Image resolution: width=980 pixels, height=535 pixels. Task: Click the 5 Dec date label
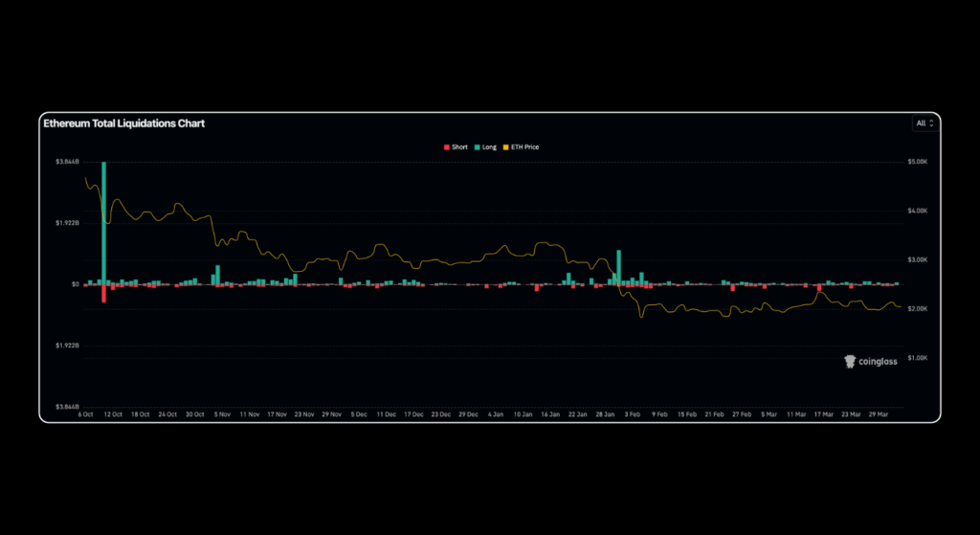click(359, 414)
